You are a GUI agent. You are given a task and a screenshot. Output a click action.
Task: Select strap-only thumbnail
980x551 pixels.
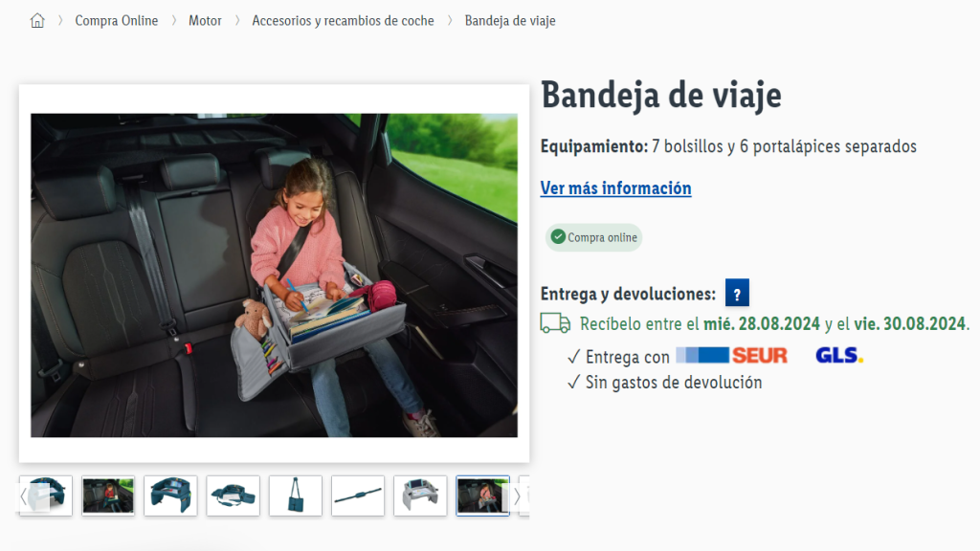[x=358, y=496]
